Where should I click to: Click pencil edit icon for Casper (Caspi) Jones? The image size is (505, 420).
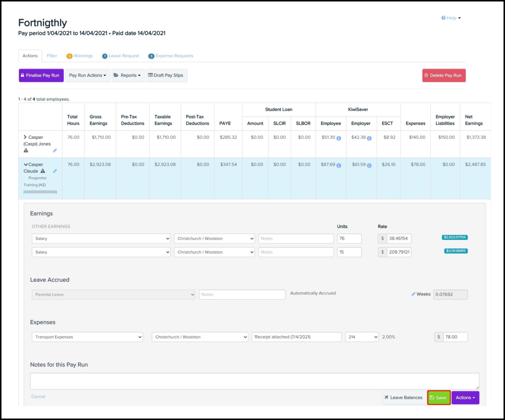tap(55, 150)
